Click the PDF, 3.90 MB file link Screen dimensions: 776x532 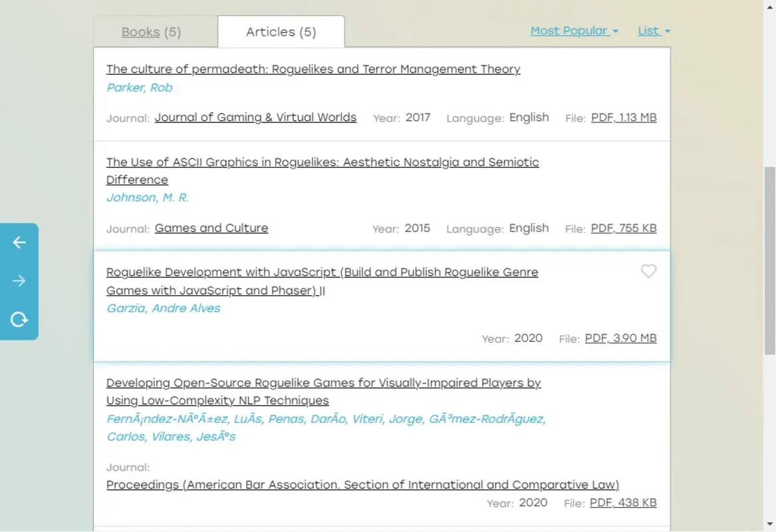pyautogui.click(x=620, y=338)
